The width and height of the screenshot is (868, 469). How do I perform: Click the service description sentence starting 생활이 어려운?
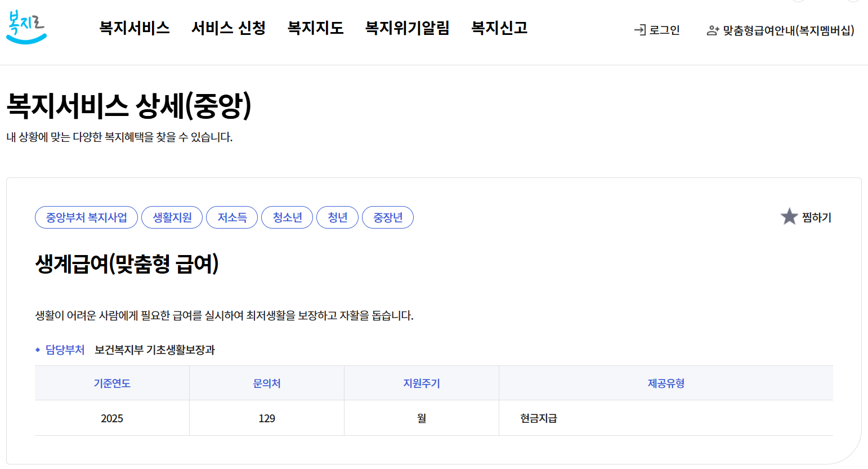[224, 315]
